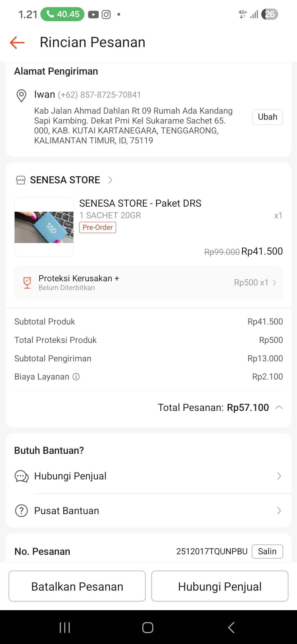
Task: Tap the store icon beside SENESA STORE
Action: point(21,180)
